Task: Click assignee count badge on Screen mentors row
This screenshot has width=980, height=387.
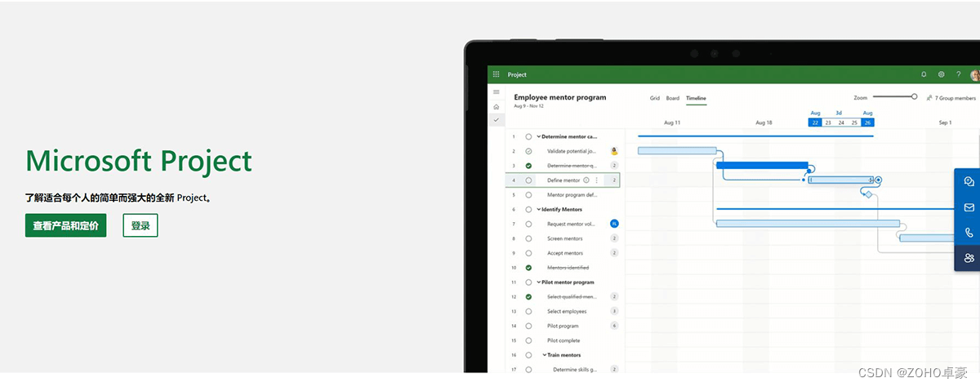Action: 614,238
